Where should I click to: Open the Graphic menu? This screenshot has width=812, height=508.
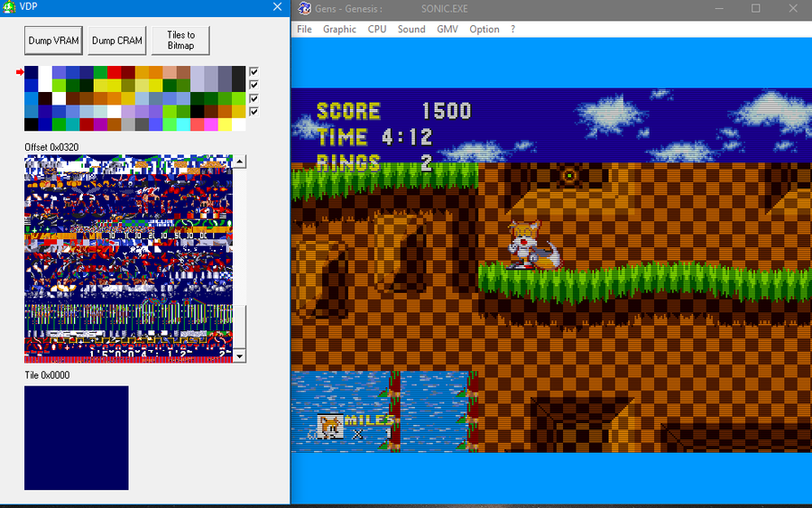tap(340, 30)
